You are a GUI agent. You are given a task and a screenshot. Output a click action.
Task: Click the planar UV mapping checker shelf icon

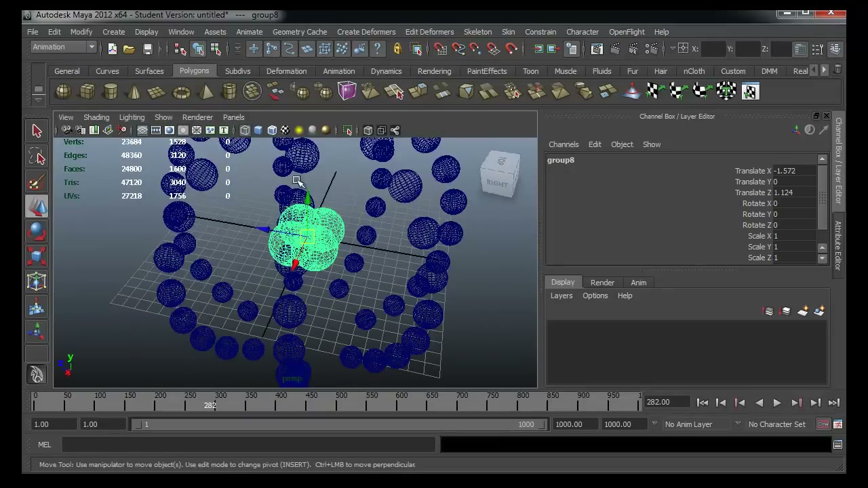tap(654, 91)
